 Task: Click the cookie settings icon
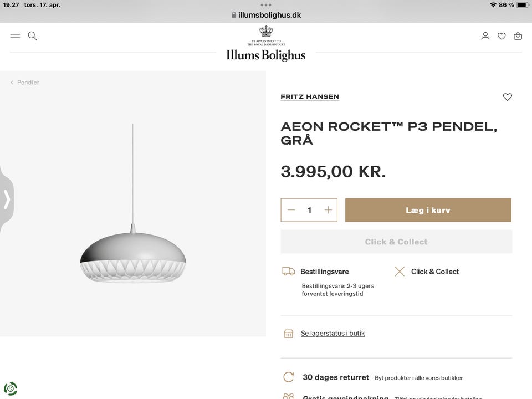[10, 388]
